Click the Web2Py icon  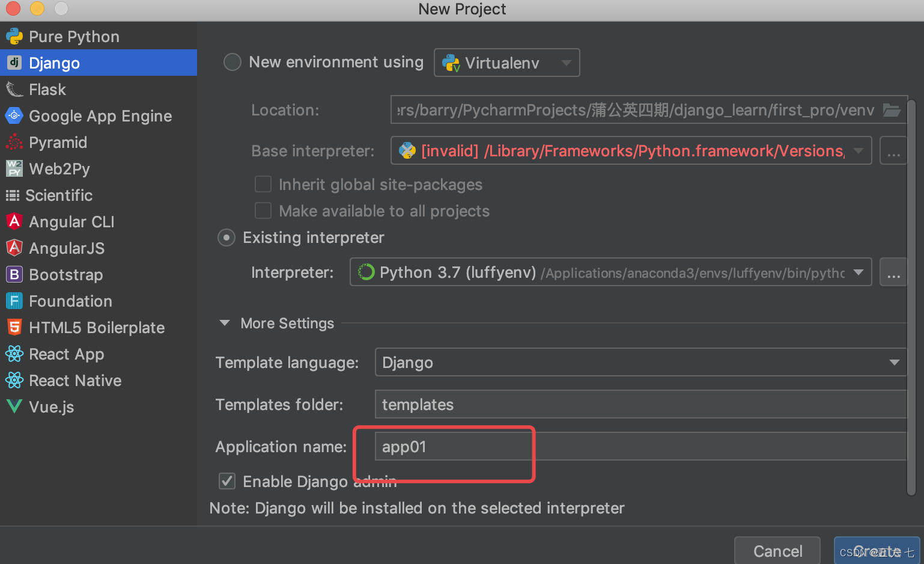tap(14, 168)
